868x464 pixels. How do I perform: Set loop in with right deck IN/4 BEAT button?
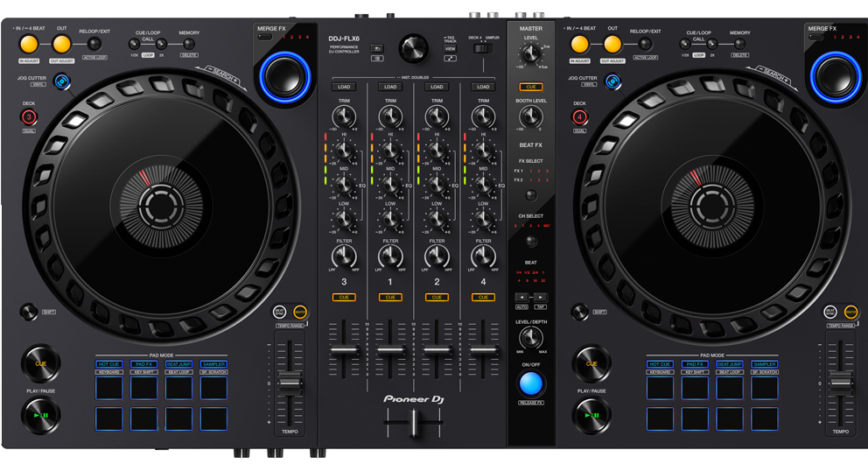click(x=579, y=45)
